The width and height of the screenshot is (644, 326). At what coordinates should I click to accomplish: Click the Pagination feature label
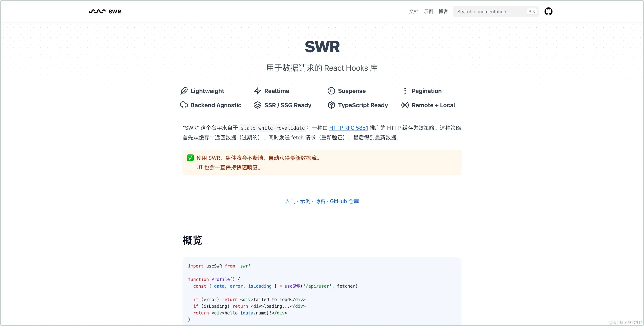[427, 91]
